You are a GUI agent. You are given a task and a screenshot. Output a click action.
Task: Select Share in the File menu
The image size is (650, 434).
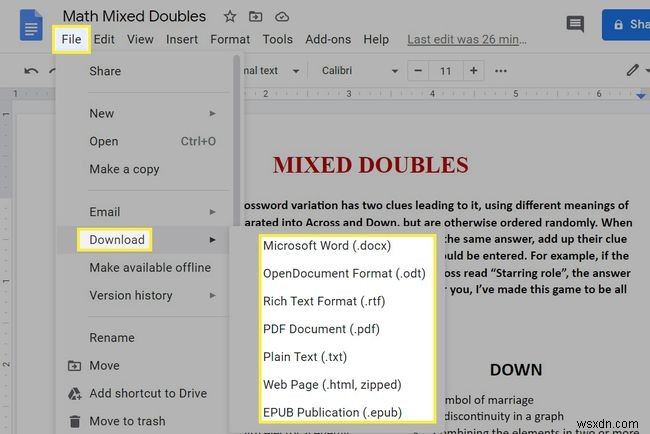tap(143, 71)
